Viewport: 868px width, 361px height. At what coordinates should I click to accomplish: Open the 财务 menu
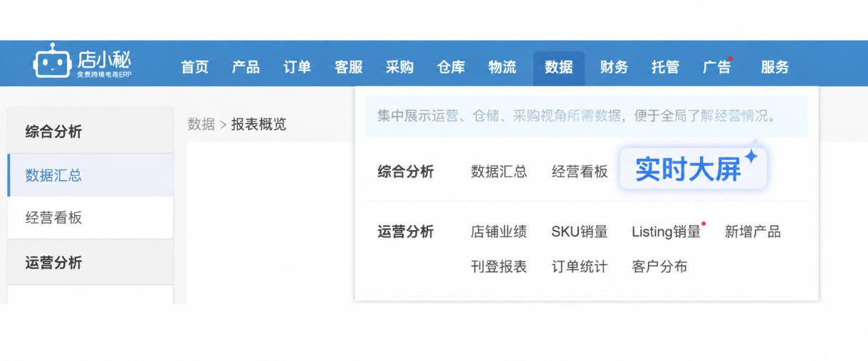614,68
